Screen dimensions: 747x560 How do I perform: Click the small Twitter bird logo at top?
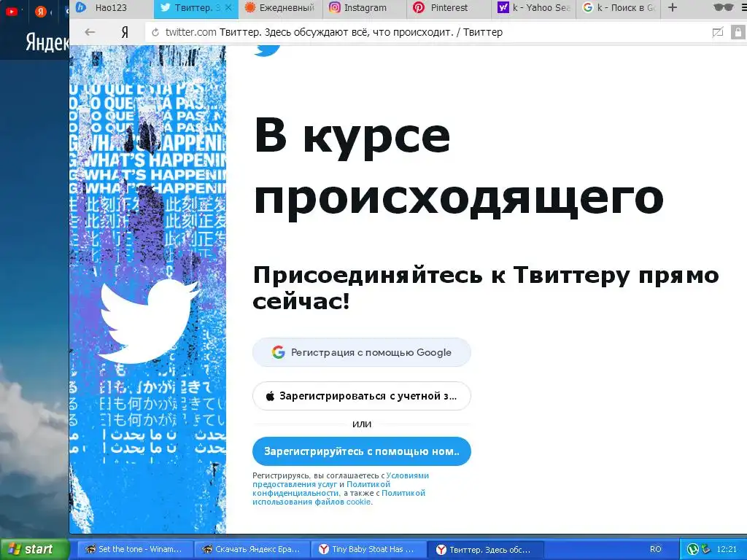coord(267,51)
